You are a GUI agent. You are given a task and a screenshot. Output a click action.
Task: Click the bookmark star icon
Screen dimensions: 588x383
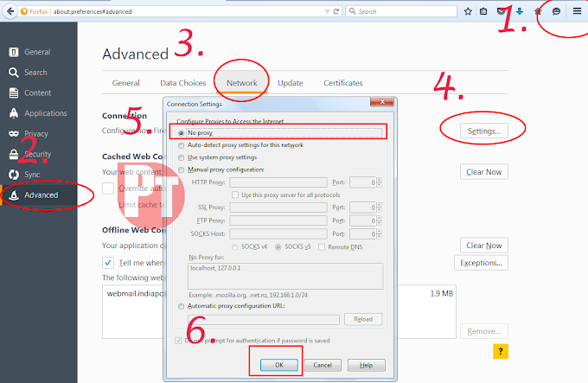[468, 11]
